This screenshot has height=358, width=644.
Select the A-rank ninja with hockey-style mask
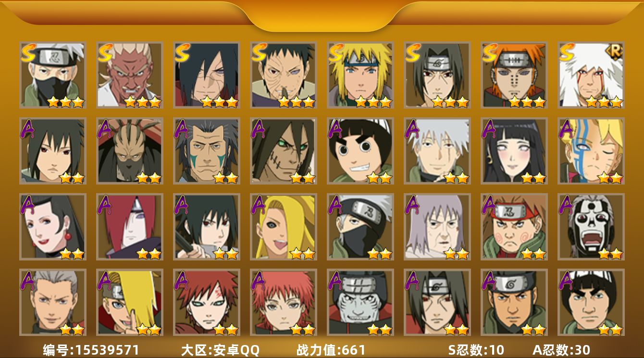pos(591,227)
